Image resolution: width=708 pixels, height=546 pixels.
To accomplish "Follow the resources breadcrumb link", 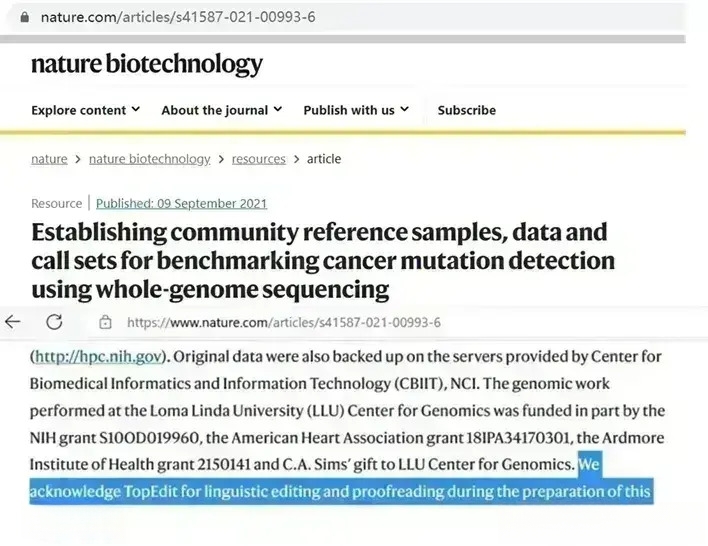I will tap(258, 159).
